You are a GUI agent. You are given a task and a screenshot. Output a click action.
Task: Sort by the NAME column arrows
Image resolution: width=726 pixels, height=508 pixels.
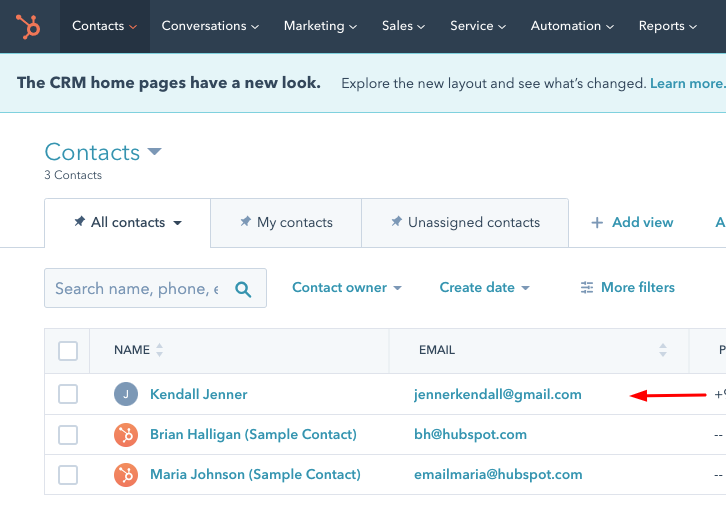click(x=159, y=350)
